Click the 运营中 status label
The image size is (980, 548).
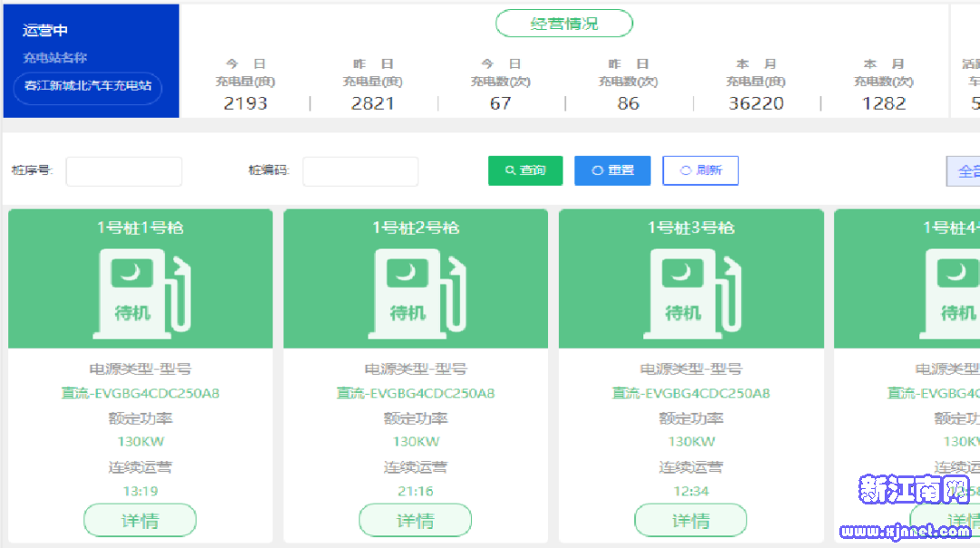pyautogui.click(x=45, y=31)
